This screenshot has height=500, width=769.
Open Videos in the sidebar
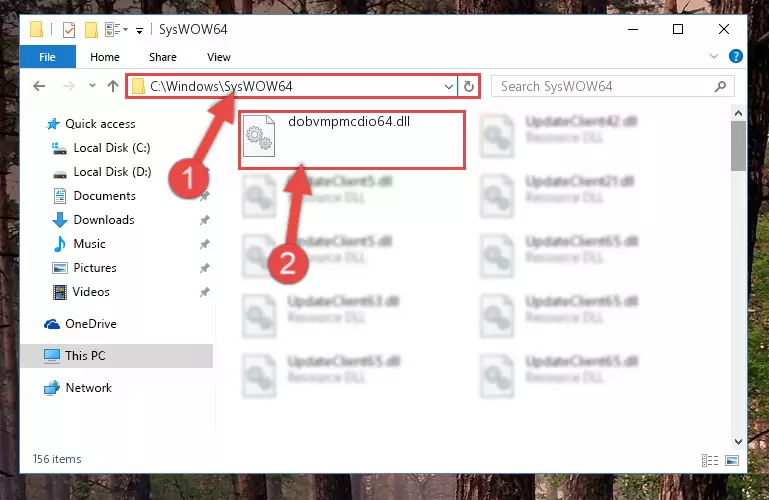click(x=91, y=292)
